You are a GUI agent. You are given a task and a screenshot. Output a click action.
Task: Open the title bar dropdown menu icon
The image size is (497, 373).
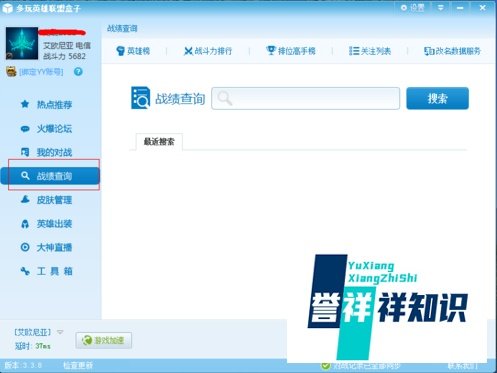click(441, 7)
